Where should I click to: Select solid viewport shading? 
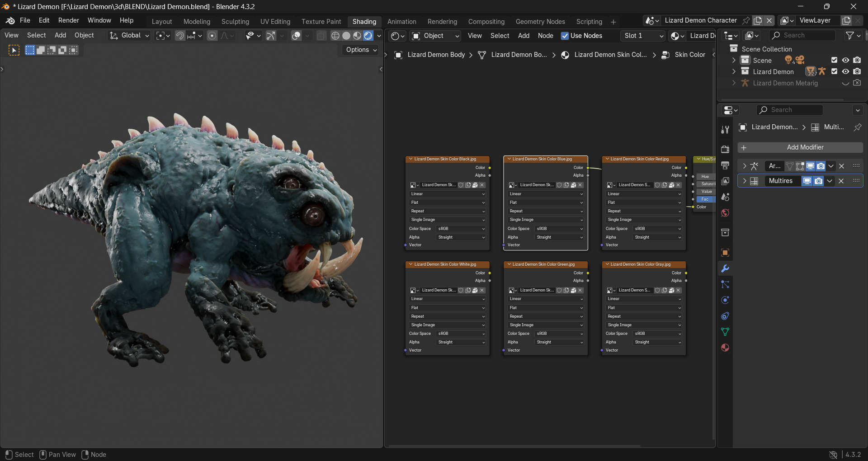(346, 36)
